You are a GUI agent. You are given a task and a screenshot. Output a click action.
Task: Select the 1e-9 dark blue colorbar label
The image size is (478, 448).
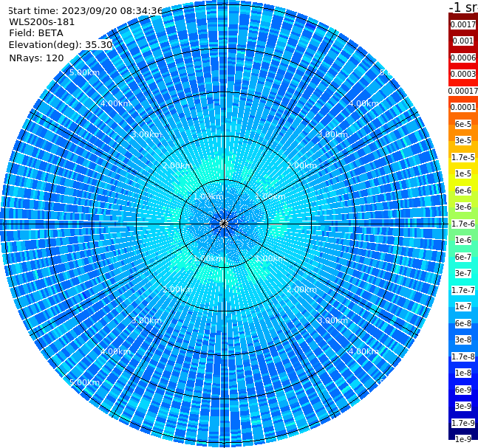pos(463,439)
